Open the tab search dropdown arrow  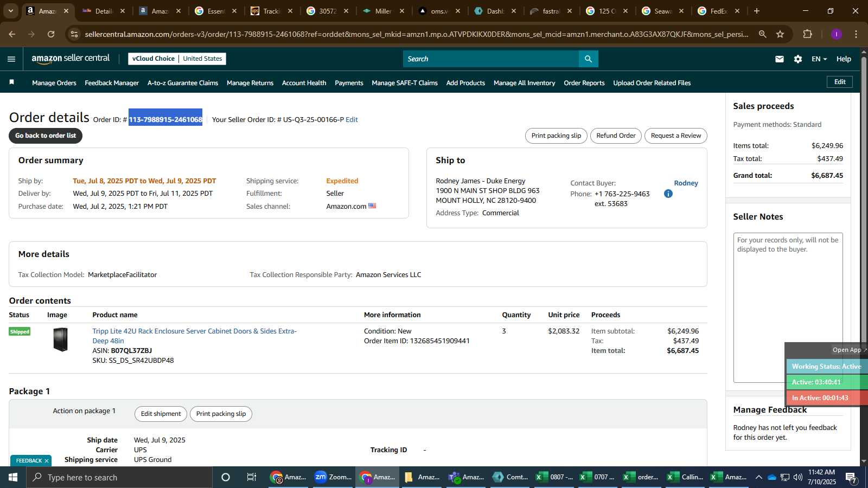pyautogui.click(x=10, y=11)
